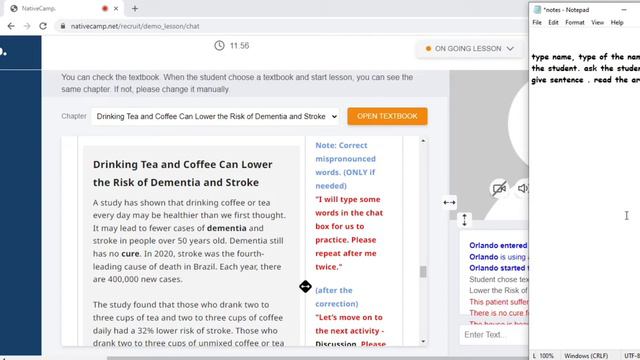The image size is (640, 360).
Task: Click 'Orlando entered' chat message
Action: point(498,245)
